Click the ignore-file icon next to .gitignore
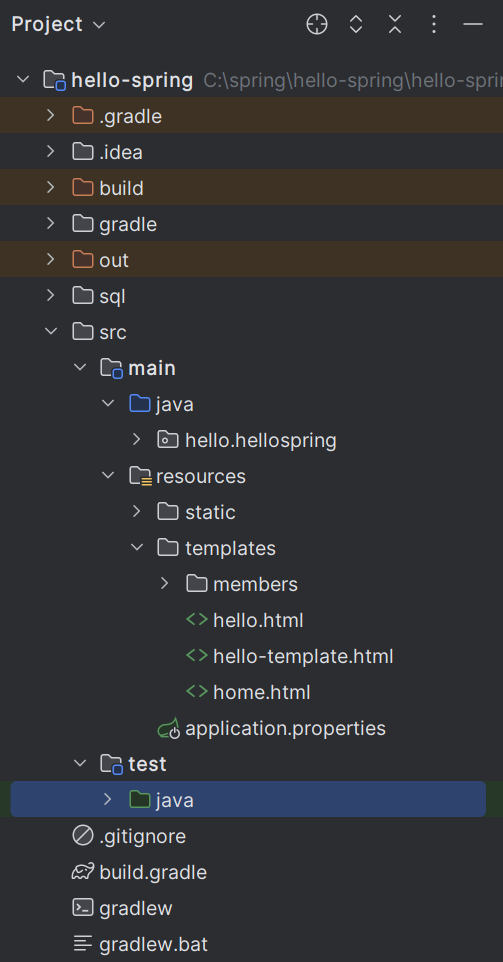The height and width of the screenshot is (962, 503). pyautogui.click(x=83, y=836)
